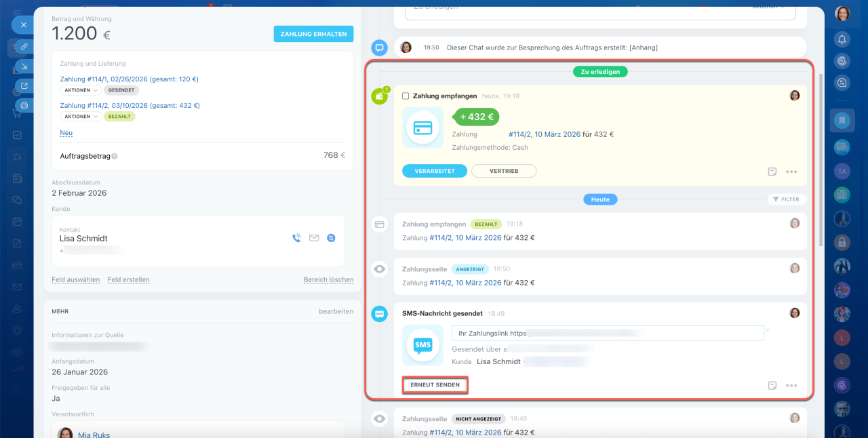
Task: Copy deal link via the chain-link icon
Action: pos(24,47)
